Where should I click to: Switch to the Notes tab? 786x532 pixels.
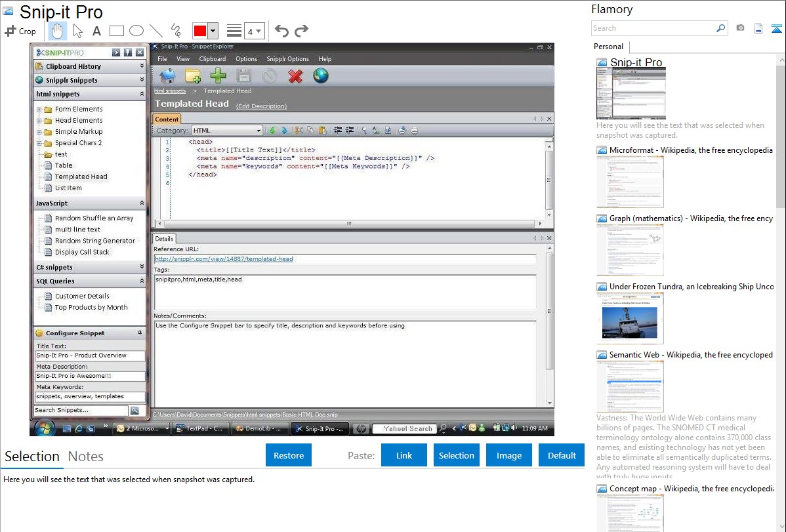tap(86, 457)
